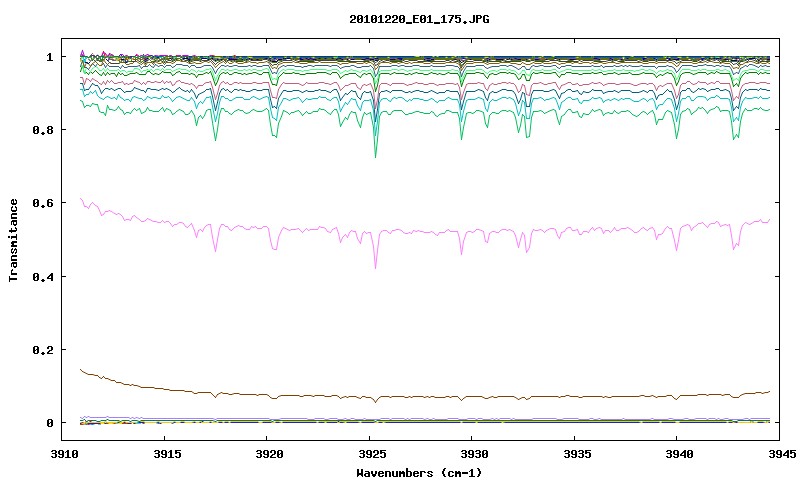
Task: Click the y-axis tick label 0.8
Action: pyautogui.click(x=43, y=130)
